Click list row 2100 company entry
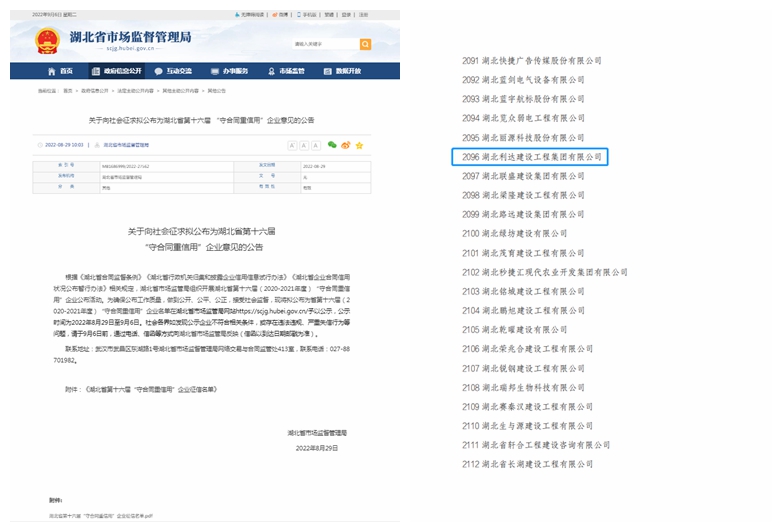This screenshot has width=782, height=532. (515, 233)
